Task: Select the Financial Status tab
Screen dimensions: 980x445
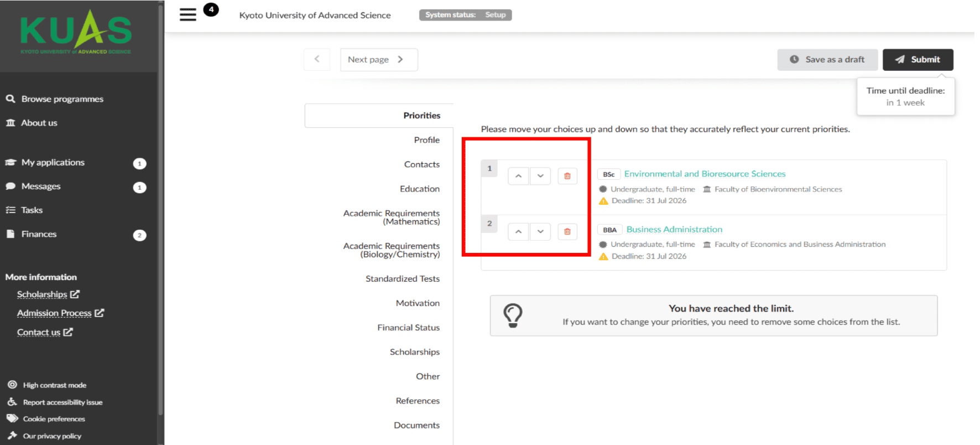Action: 409,327
